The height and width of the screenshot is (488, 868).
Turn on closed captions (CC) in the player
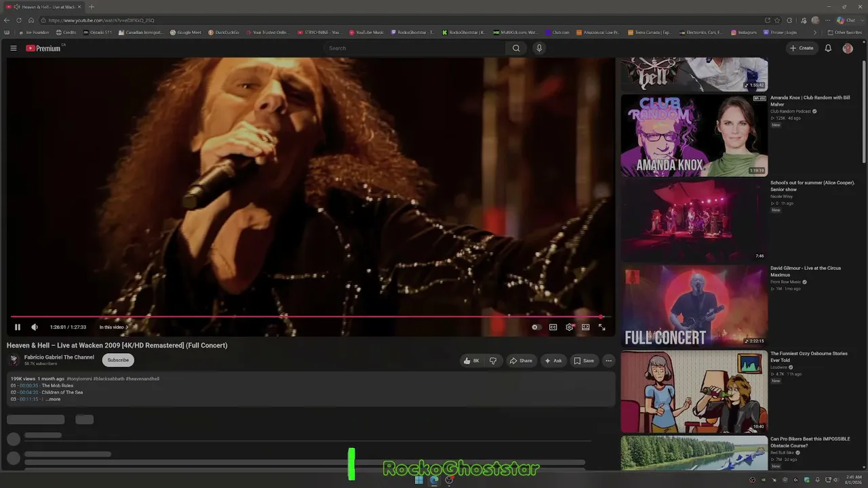point(553,327)
